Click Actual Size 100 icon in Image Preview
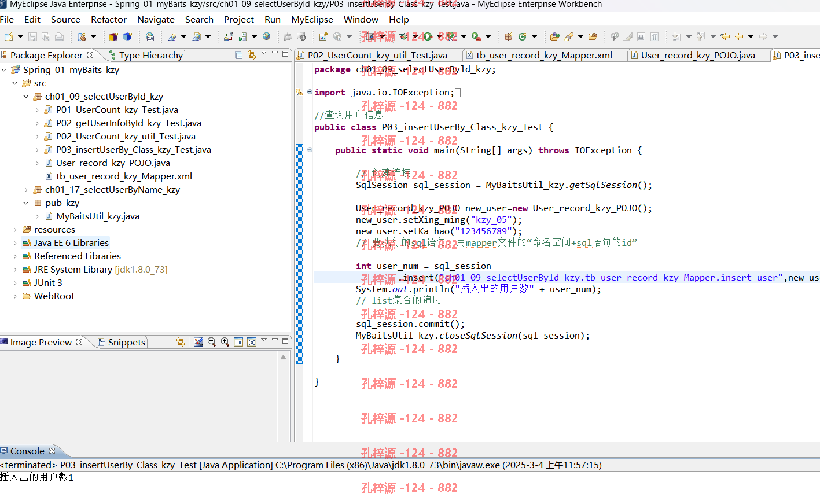This screenshot has width=820, height=504. [238, 342]
